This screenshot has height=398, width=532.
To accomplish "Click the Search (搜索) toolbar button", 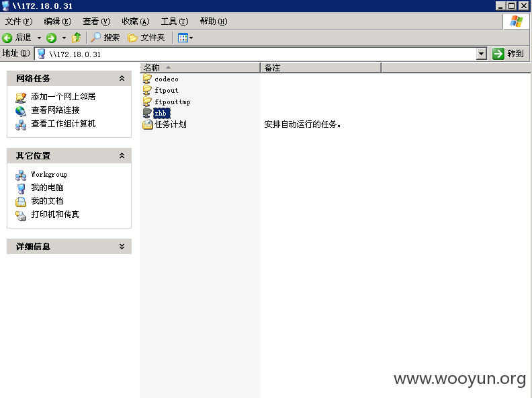I will (105, 38).
